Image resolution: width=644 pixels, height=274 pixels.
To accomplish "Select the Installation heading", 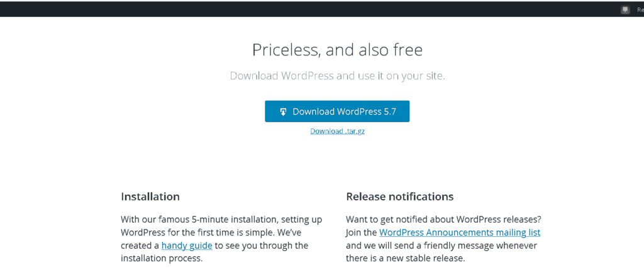I will [x=150, y=197].
